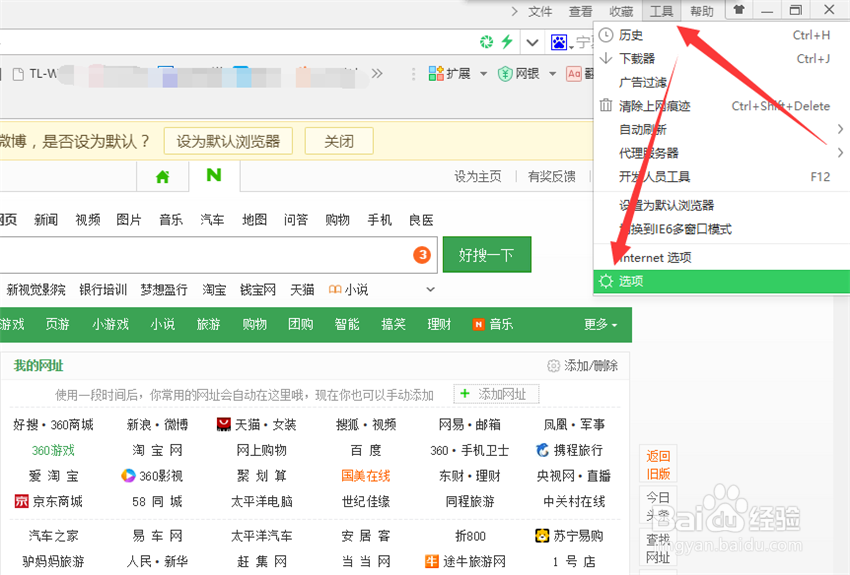
Task: Open the TL-W bookmark page icon
Action: coord(18,74)
